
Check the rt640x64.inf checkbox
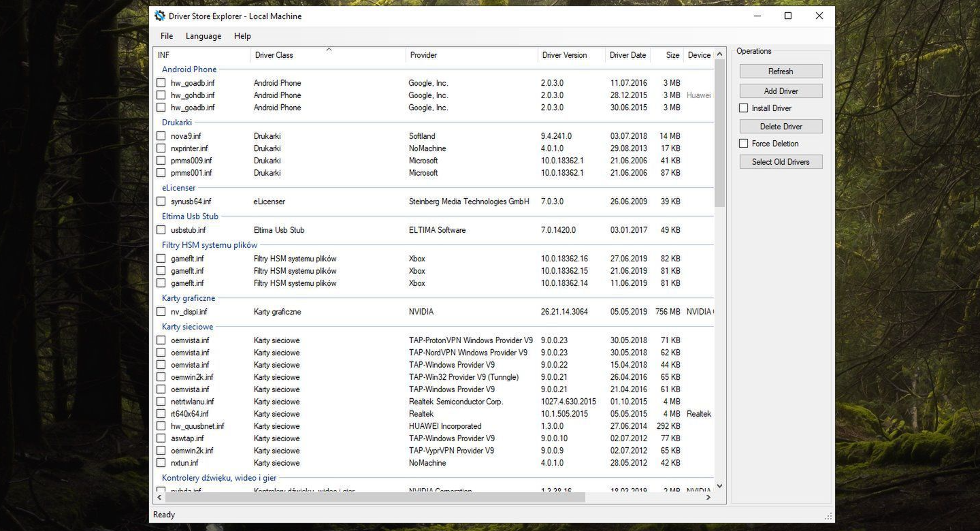click(161, 414)
